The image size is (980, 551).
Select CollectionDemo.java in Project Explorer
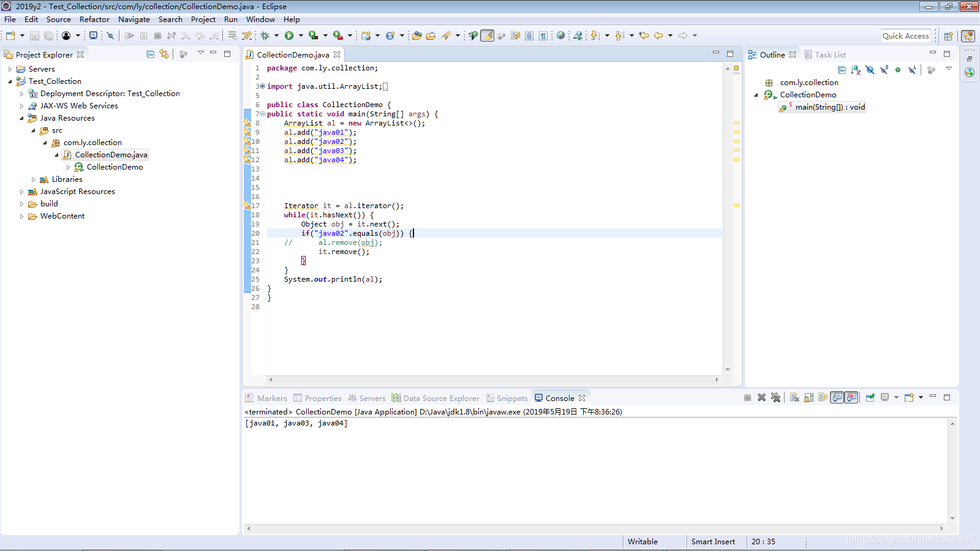click(x=105, y=155)
